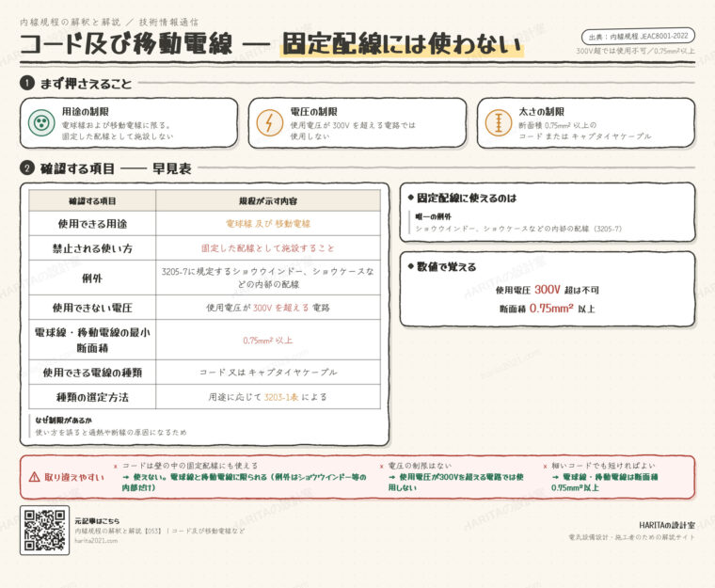Click the warning triangle icon next to 取り違えやすい
The image size is (715, 588).
(x=34, y=477)
